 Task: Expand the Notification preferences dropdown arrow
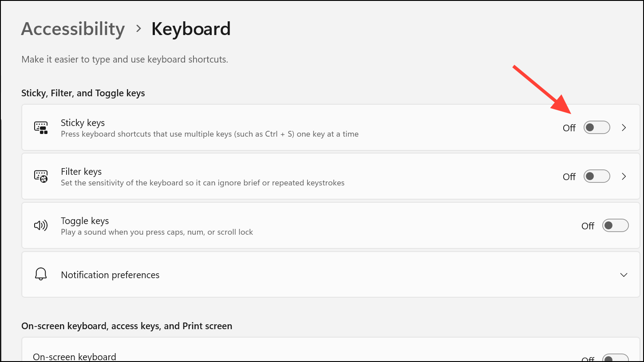coord(624,275)
